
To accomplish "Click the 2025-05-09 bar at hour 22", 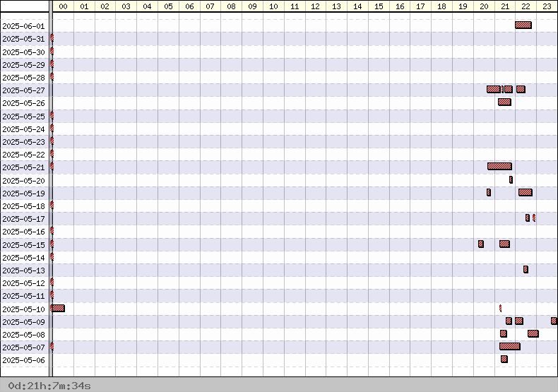I will pos(519,321).
